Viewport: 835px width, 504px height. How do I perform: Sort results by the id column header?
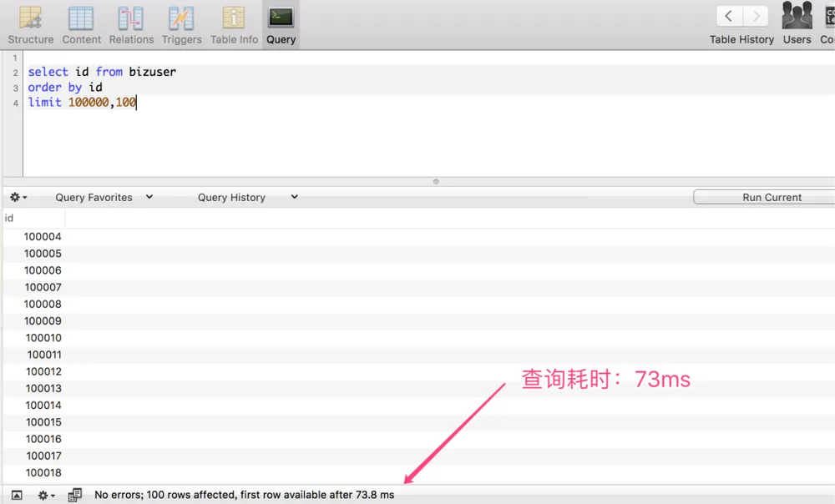tap(33, 218)
